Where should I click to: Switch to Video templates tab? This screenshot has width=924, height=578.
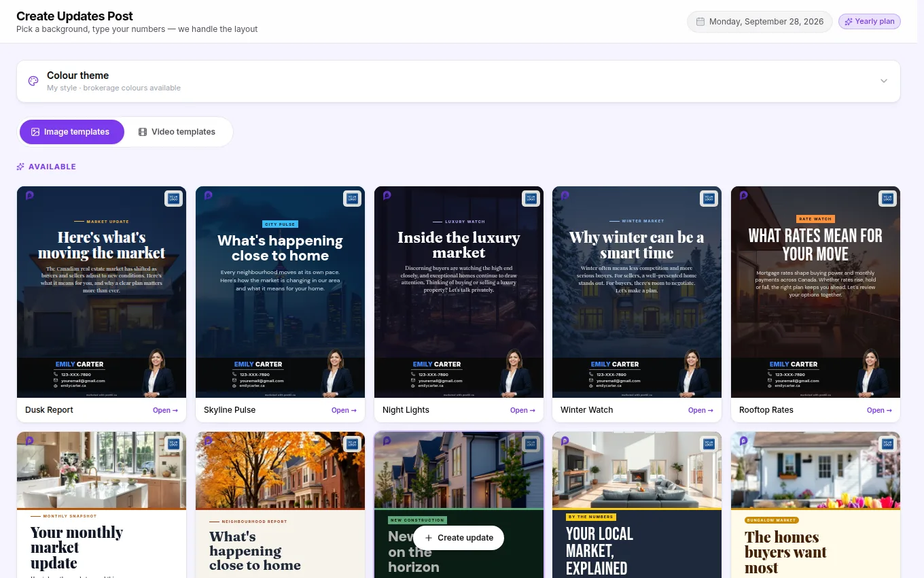pyautogui.click(x=177, y=132)
